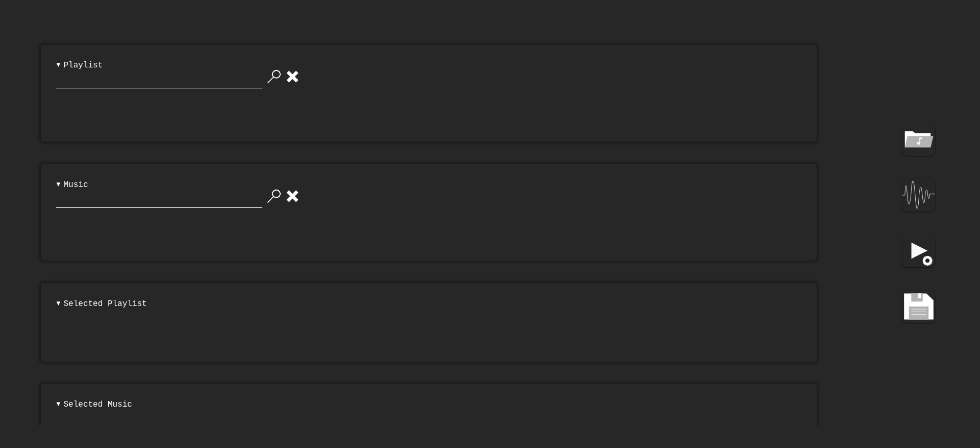
Task: Collapse the Playlist section triangle
Action: [58, 65]
